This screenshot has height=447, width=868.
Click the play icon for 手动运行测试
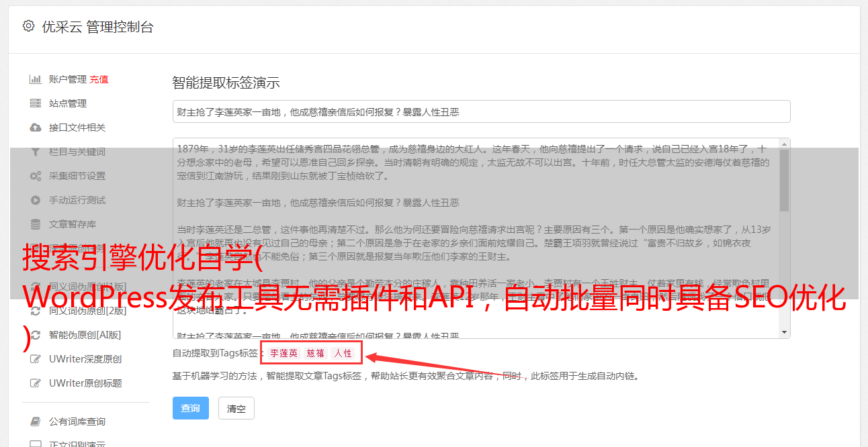36,200
